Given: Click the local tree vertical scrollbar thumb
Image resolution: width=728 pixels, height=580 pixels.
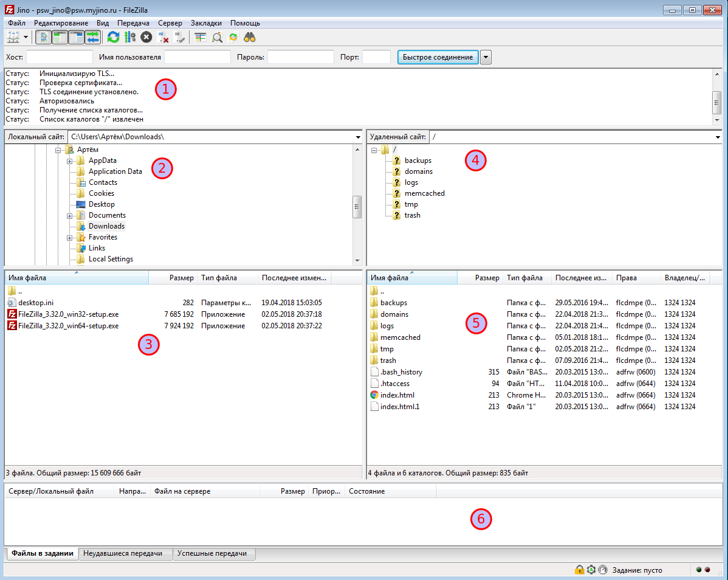Looking at the screenshot, I should coord(357,206).
